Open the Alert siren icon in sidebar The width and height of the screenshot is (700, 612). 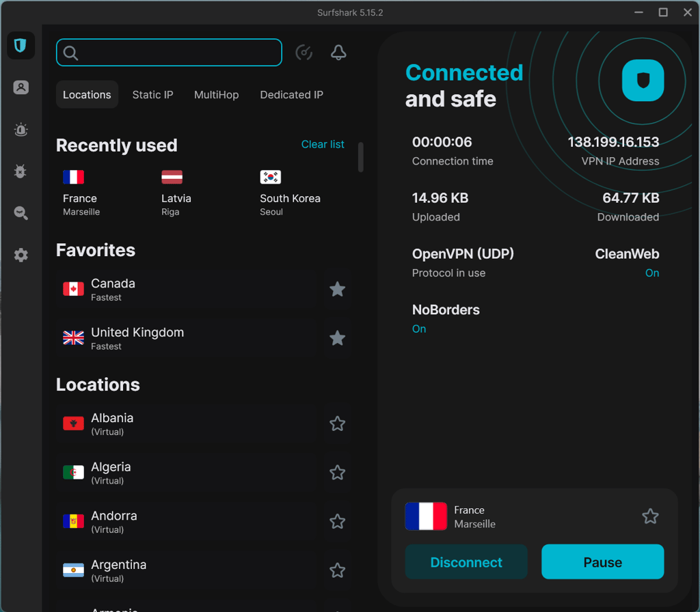click(21, 129)
